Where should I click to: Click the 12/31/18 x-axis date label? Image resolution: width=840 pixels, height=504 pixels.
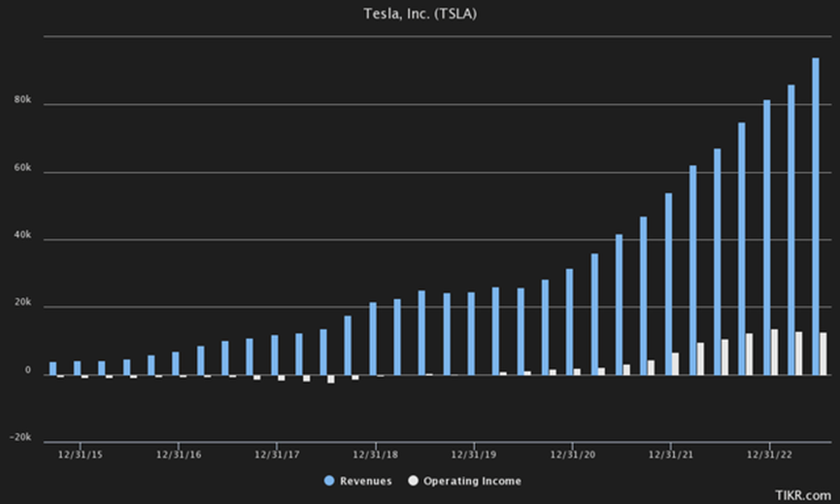pos(376,454)
